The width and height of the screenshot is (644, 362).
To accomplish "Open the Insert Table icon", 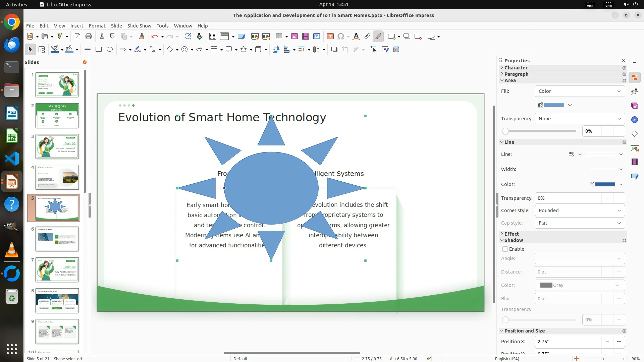I will 279,37.
